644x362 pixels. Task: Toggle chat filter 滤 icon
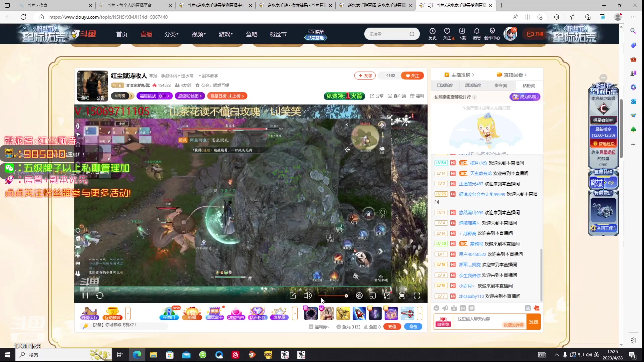tap(528, 308)
